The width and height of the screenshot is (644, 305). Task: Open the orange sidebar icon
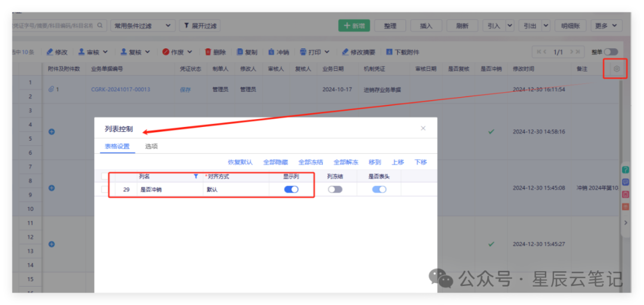[x=626, y=207]
